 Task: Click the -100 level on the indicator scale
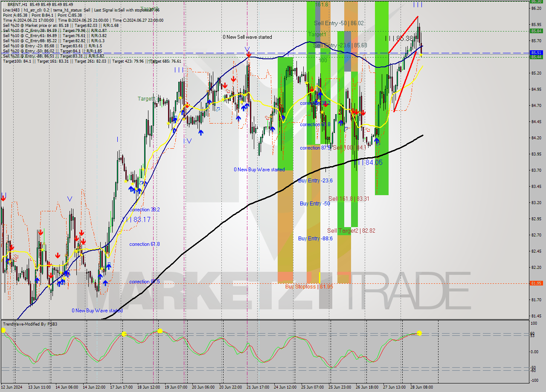534,380
